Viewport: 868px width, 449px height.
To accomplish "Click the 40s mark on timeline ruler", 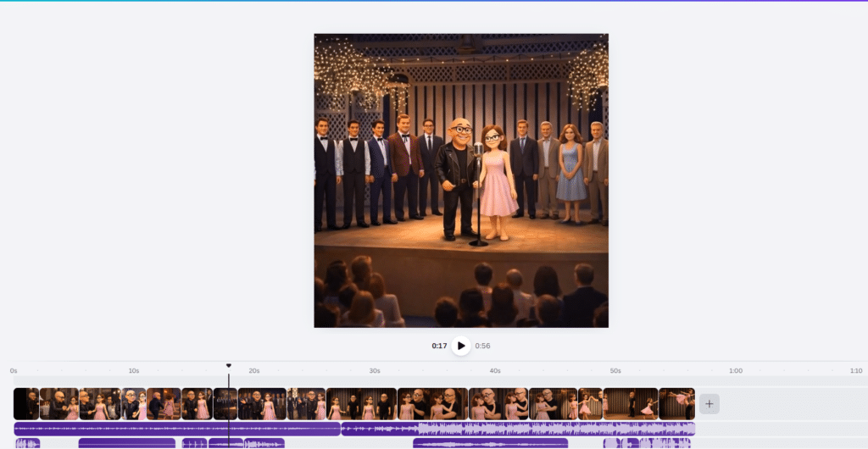I will [495, 371].
